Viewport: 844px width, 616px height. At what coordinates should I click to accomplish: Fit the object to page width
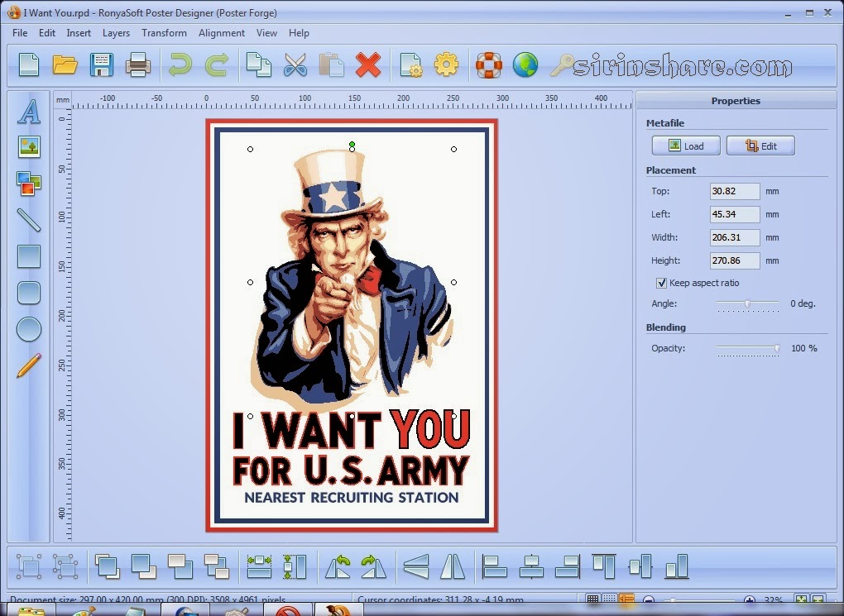pos(260,566)
